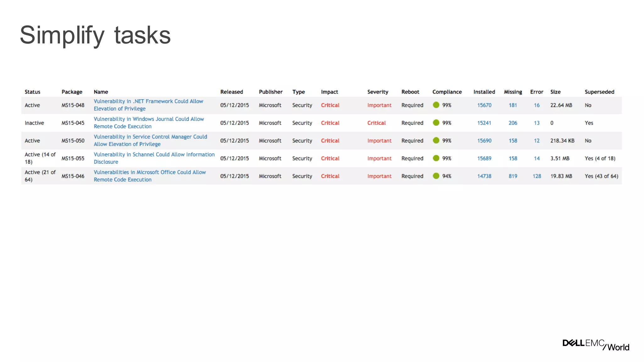This screenshot has height=362, width=644.
Task: Click the green compliance dot for MS15-055
Action: tap(436, 158)
